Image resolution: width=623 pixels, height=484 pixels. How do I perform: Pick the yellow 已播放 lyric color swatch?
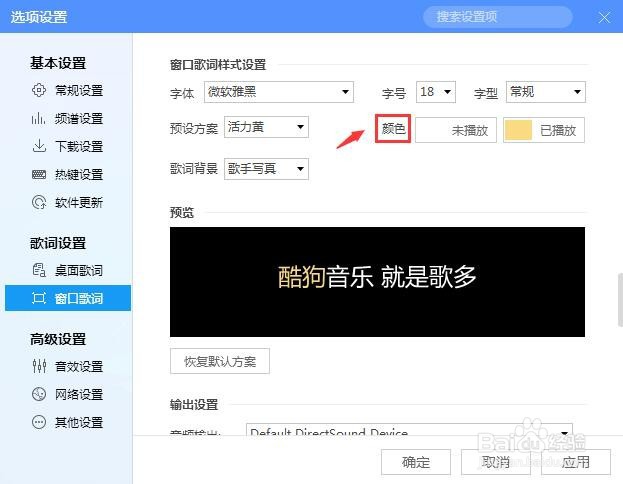click(x=544, y=130)
